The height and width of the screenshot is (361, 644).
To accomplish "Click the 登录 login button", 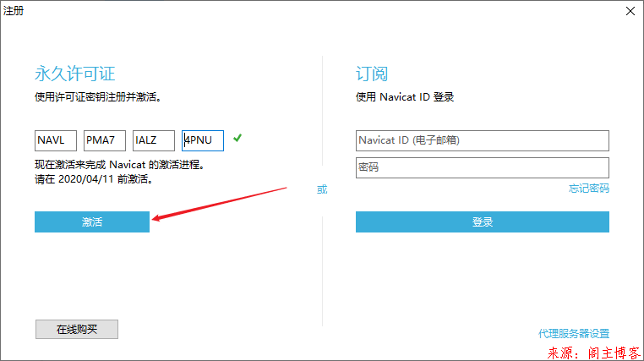I will tap(483, 222).
